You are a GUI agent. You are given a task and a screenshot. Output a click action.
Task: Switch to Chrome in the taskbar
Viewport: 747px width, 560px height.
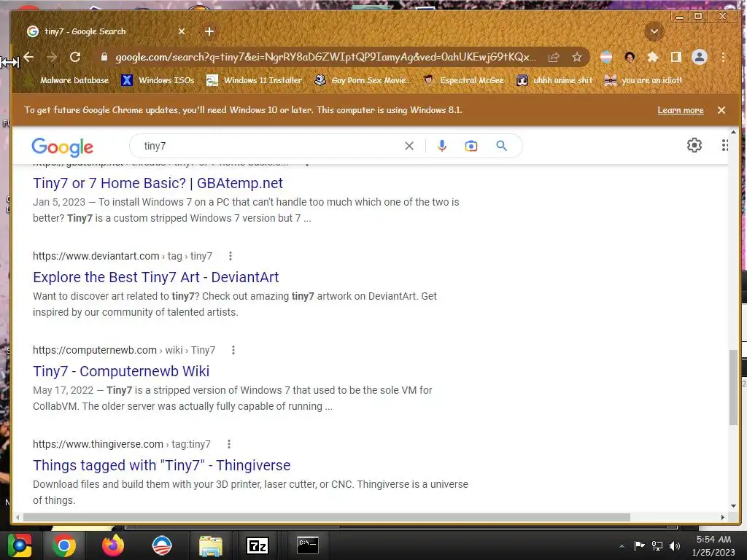tap(64, 545)
